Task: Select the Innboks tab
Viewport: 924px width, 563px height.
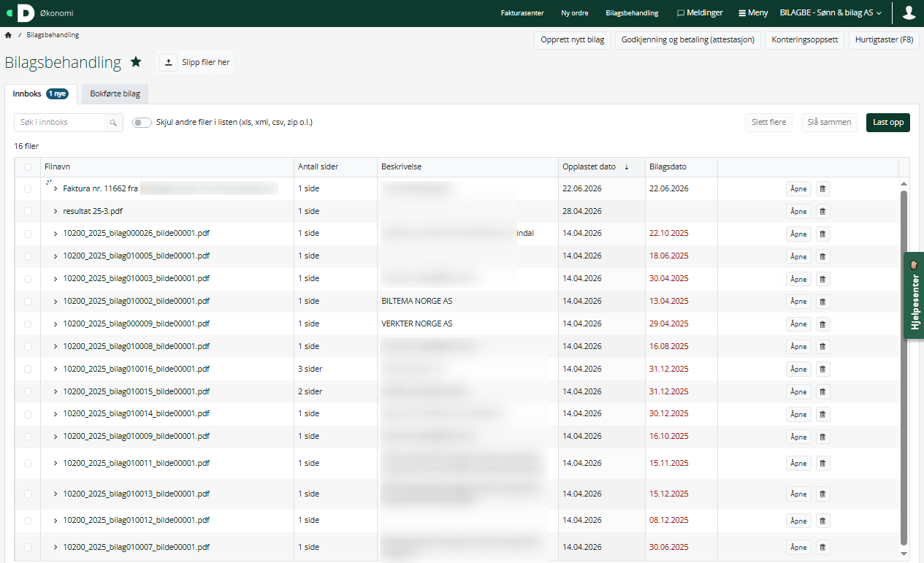Action: tap(40, 94)
